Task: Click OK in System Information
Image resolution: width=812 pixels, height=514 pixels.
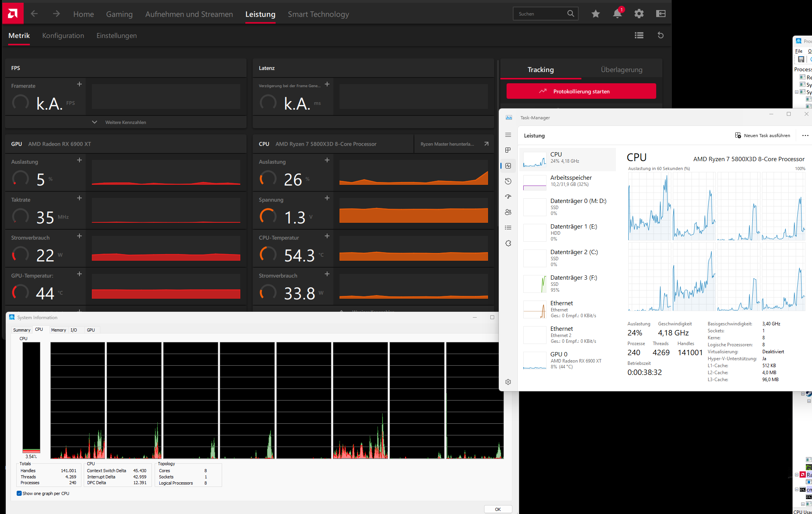Action: 498,509
